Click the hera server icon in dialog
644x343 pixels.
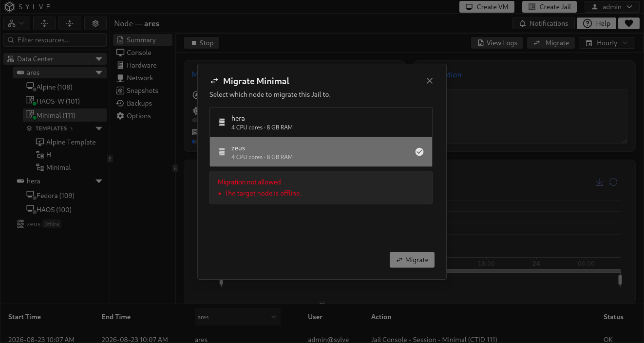coord(222,122)
